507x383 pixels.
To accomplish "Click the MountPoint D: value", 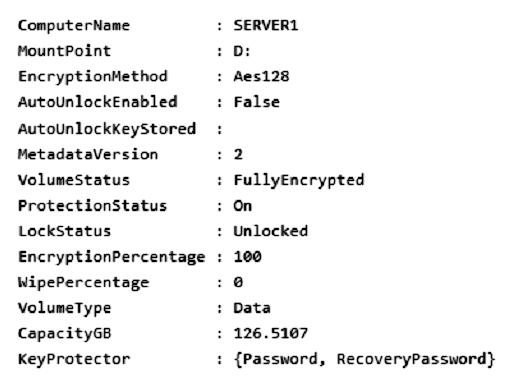I will pos(242,51).
